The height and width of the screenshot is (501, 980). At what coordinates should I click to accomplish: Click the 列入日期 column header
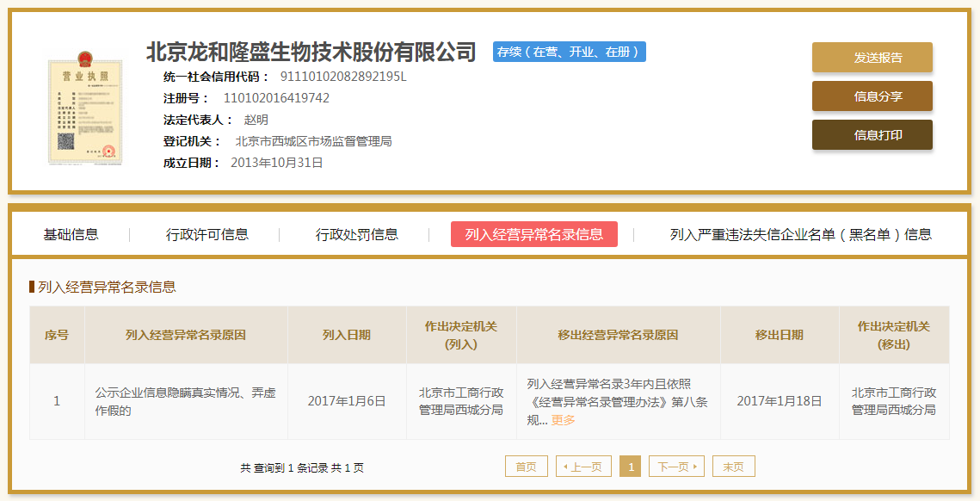pos(346,335)
